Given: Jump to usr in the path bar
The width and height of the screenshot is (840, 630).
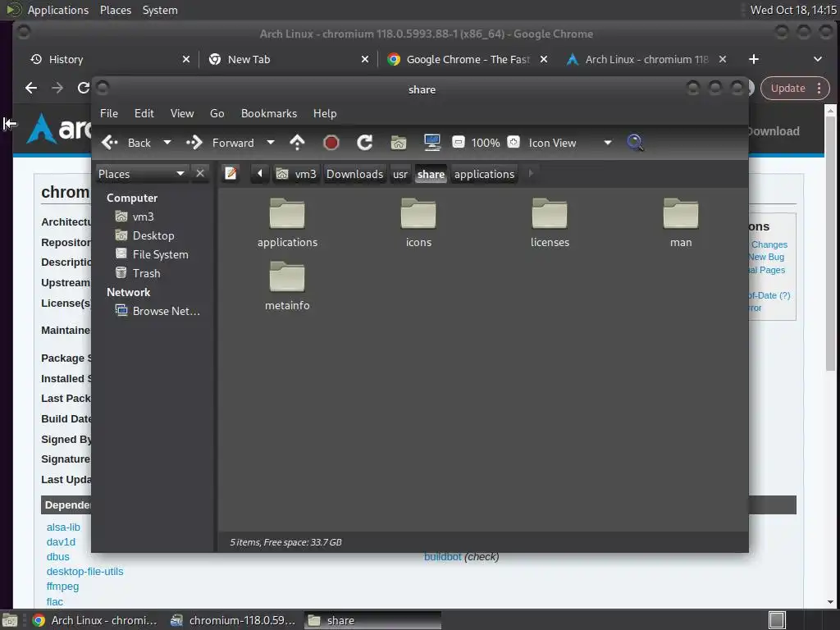Looking at the screenshot, I should tap(400, 174).
